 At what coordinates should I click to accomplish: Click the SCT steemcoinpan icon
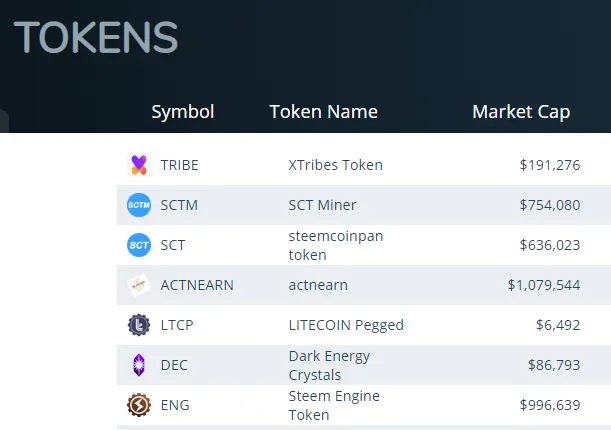[x=138, y=245]
